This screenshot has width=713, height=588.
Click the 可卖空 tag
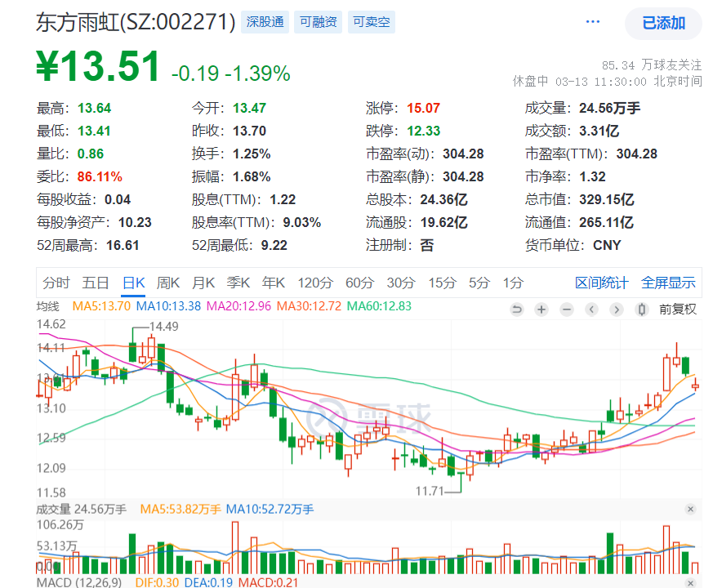372,22
